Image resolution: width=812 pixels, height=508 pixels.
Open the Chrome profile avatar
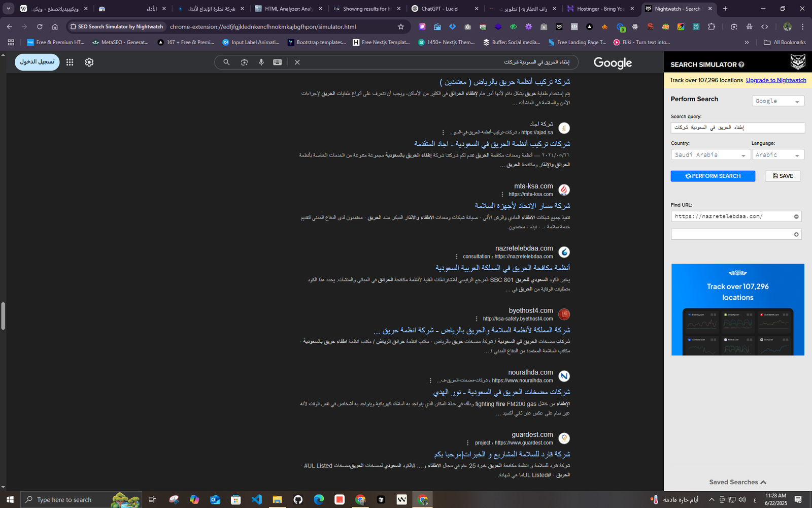(787, 26)
